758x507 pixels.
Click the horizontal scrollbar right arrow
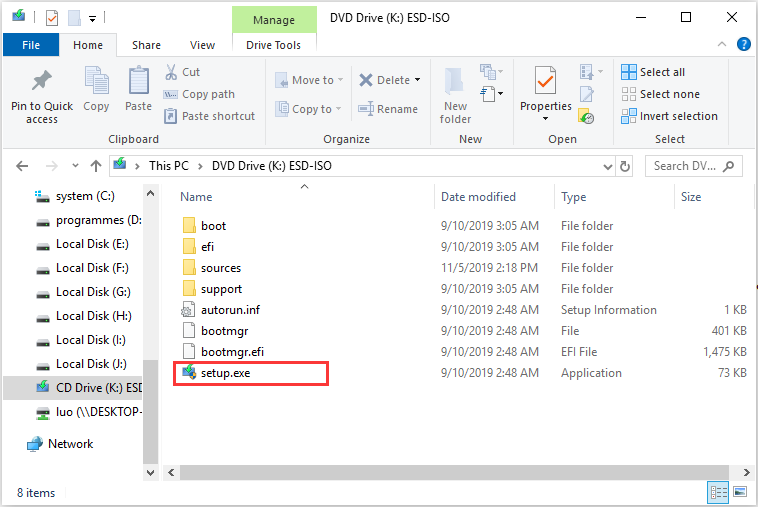(747, 473)
